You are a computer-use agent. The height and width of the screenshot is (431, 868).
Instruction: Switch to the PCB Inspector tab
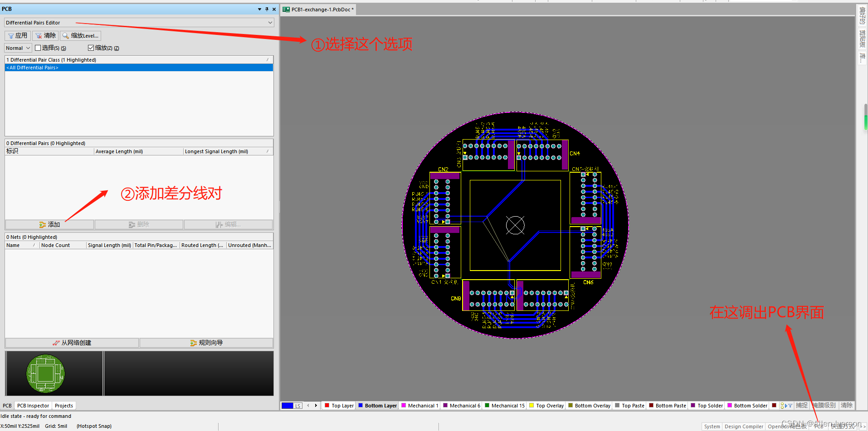click(33, 406)
